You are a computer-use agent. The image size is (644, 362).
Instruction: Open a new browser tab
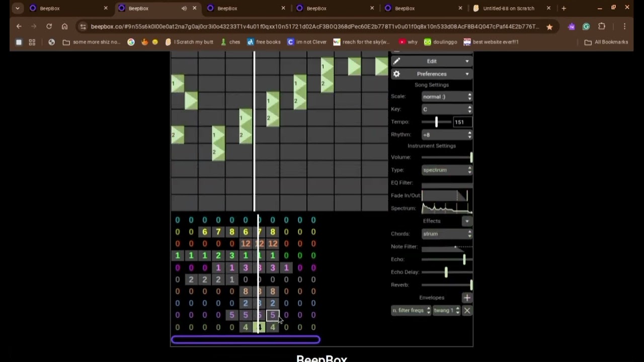[x=563, y=8]
